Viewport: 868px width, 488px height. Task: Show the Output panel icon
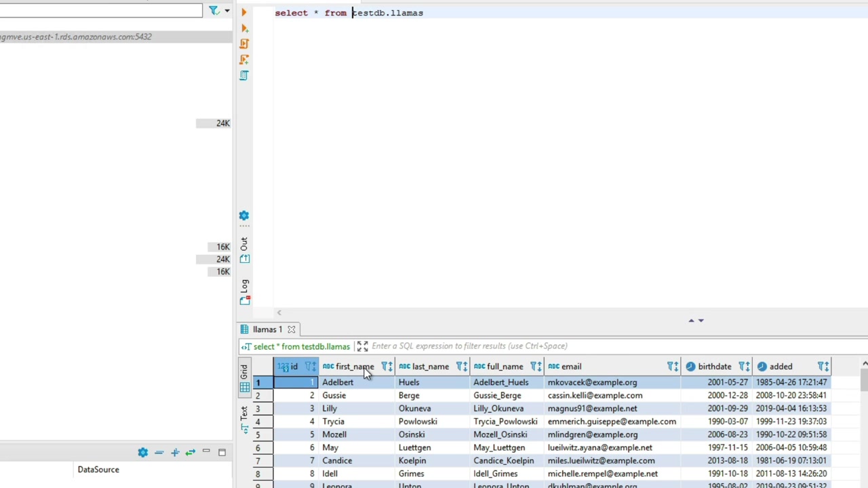(x=244, y=259)
